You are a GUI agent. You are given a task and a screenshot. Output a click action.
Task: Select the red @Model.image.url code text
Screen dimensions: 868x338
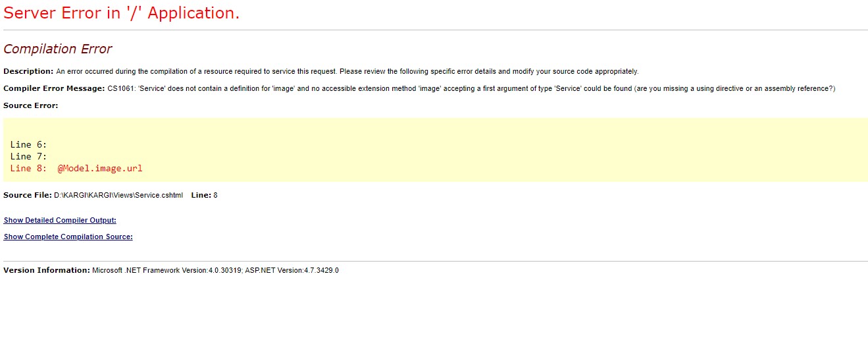coord(100,168)
